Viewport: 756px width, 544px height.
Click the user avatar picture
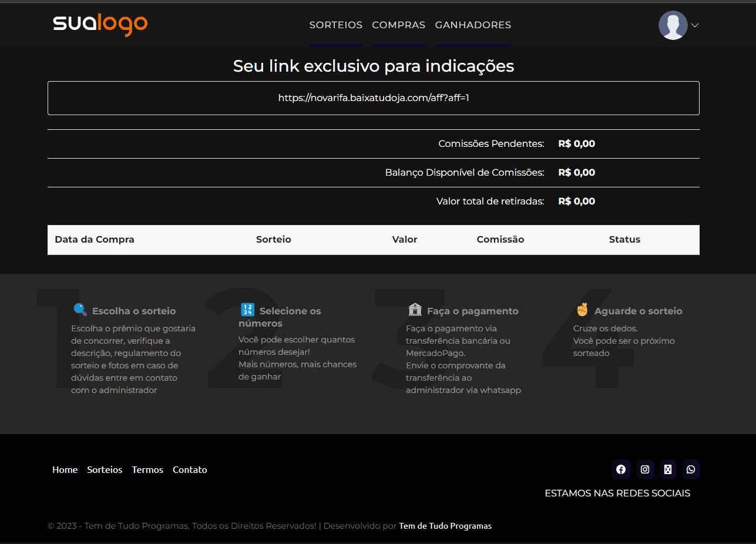tap(673, 25)
